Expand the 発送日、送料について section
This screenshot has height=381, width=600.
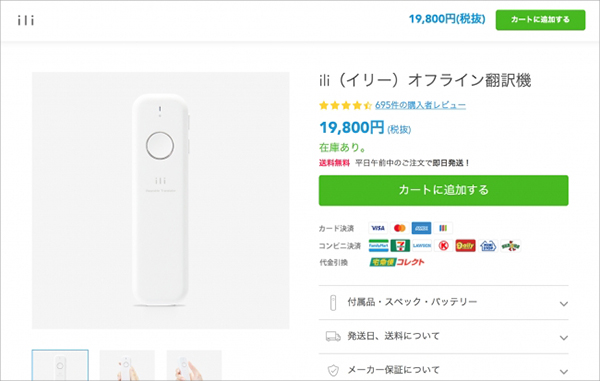[x=443, y=337]
